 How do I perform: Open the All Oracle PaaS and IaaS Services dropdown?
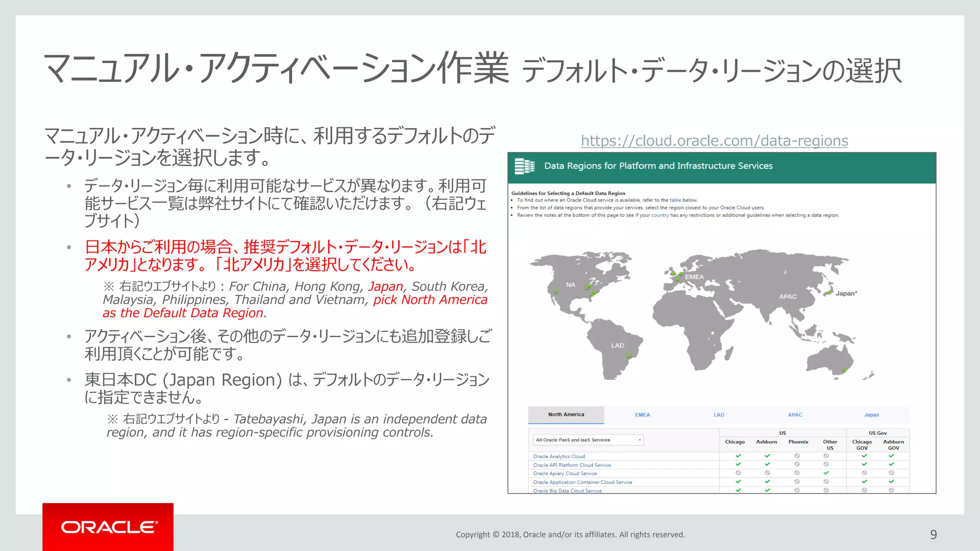(588, 440)
